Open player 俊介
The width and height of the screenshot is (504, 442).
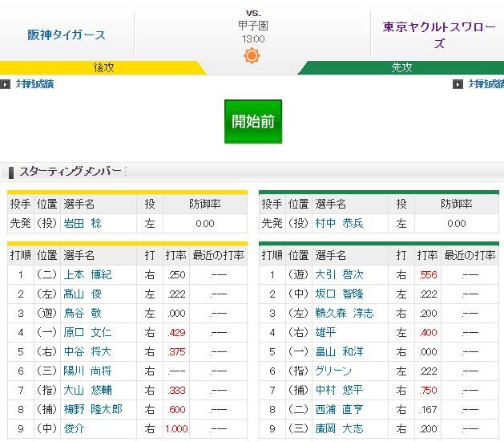tap(74, 429)
